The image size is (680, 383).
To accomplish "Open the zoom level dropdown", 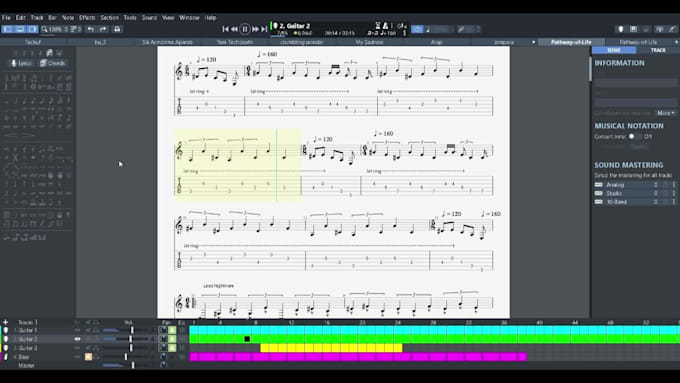I will (x=55, y=29).
